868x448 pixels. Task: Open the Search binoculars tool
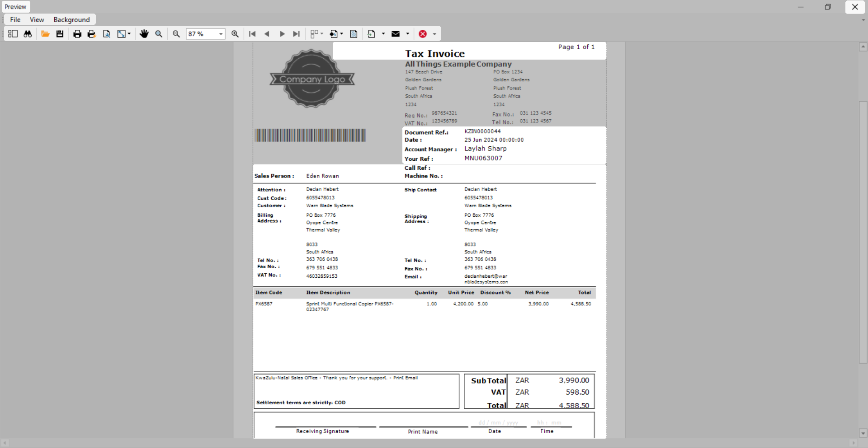pos(28,34)
